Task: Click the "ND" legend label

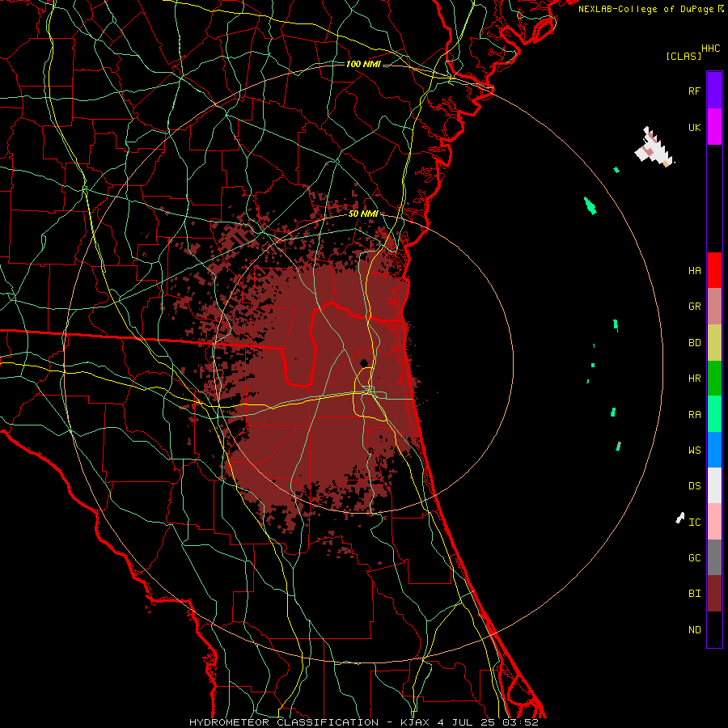Action: click(x=694, y=630)
